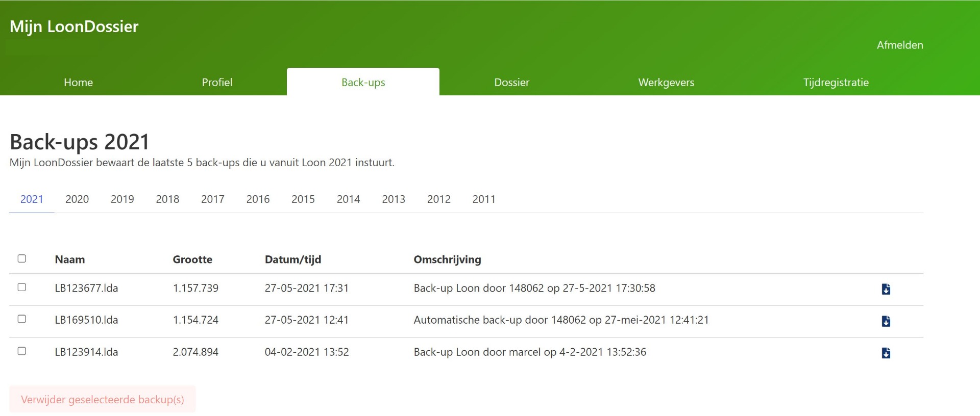Download the LB123677.lda backup

point(886,289)
